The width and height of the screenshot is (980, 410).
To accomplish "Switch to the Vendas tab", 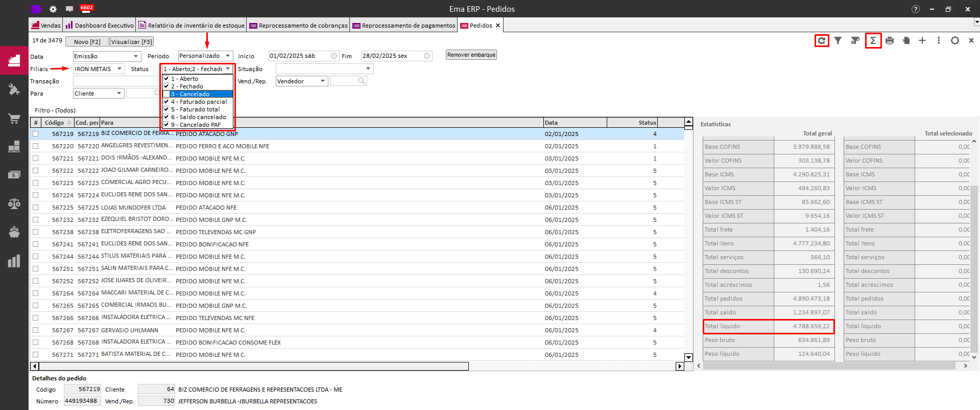I will (x=46, y=25).
